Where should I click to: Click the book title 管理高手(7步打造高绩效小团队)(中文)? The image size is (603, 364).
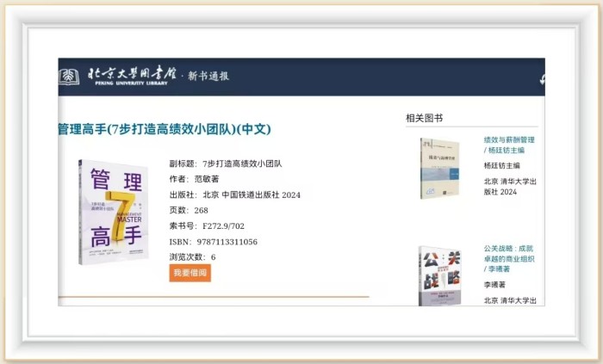pos(164,129)
